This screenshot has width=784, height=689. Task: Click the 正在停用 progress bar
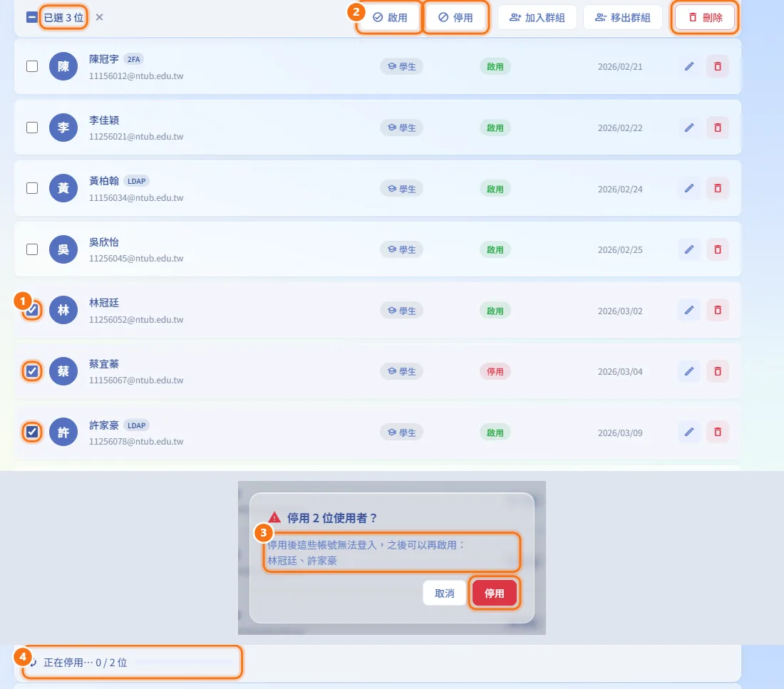183,663
